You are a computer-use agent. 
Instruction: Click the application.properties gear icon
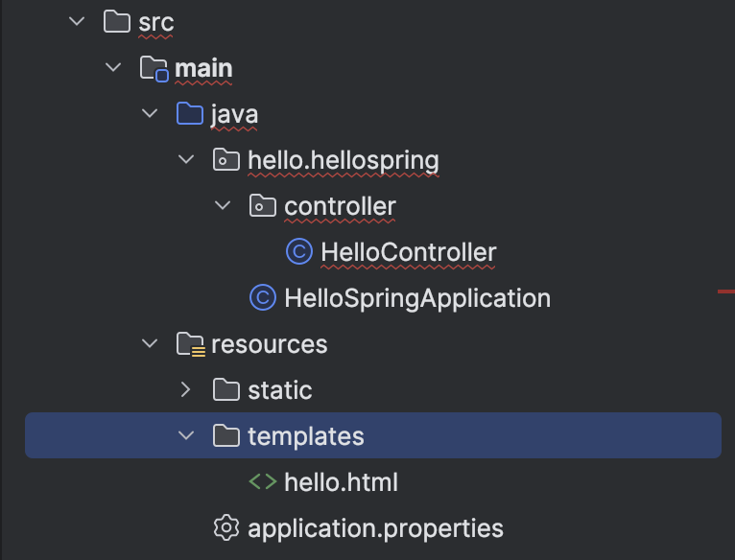point(225,528)
